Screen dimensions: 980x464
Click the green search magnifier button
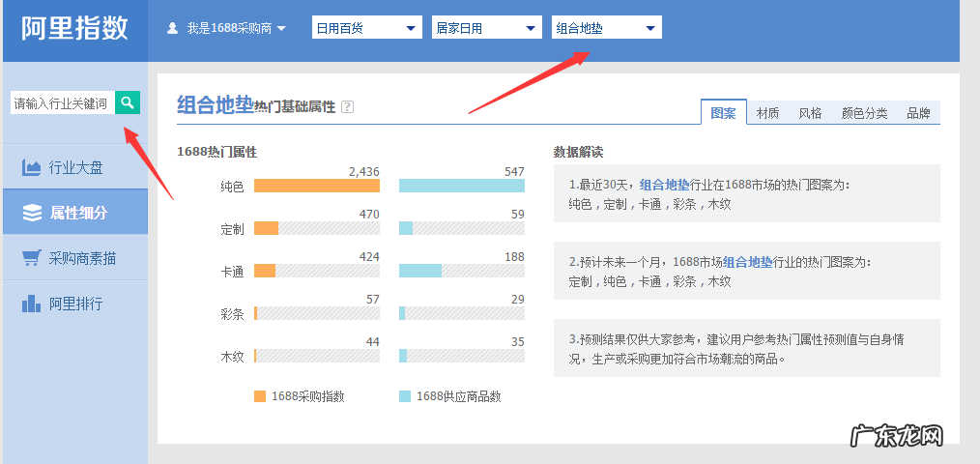pos(128,102)
